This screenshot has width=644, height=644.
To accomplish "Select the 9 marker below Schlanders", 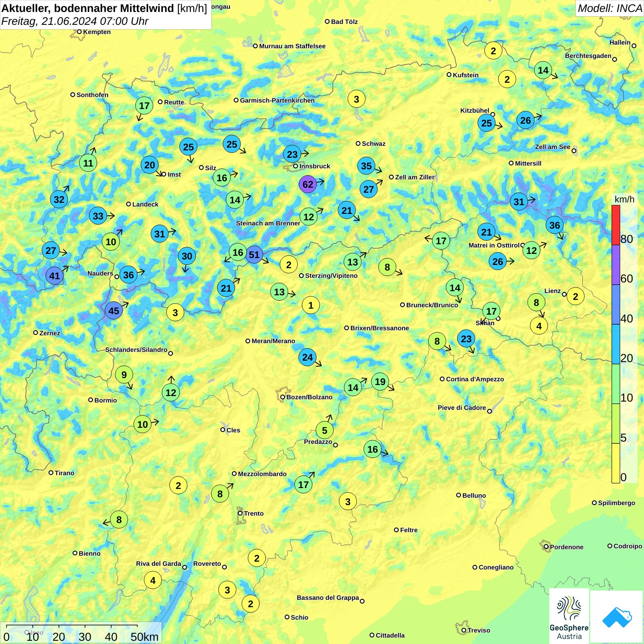I will 124,374.
